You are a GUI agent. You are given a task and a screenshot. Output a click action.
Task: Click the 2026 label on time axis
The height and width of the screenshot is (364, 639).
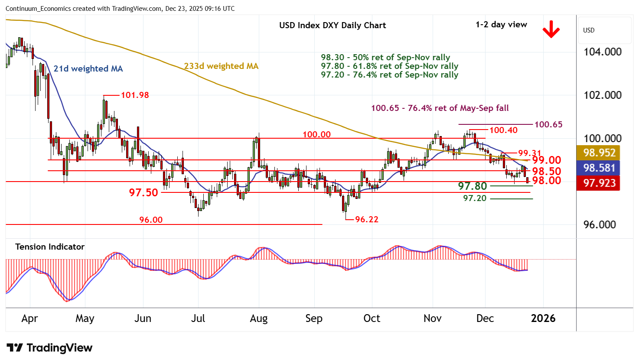point(543,318)
